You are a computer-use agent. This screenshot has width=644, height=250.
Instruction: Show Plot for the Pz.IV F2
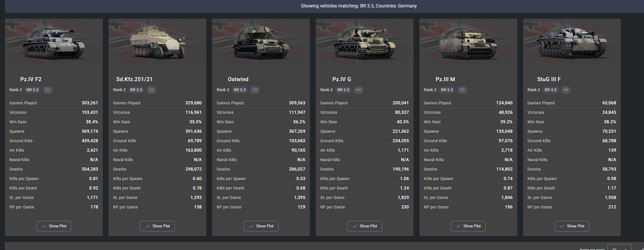coord(54,226)
